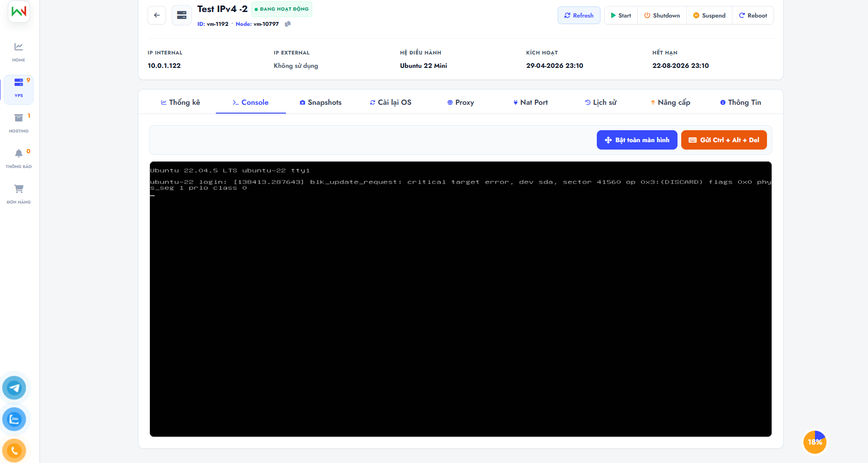Click the logo icon in the sidebar
The width and height of the screenshot is (868, 463).
tap(19, 12)
